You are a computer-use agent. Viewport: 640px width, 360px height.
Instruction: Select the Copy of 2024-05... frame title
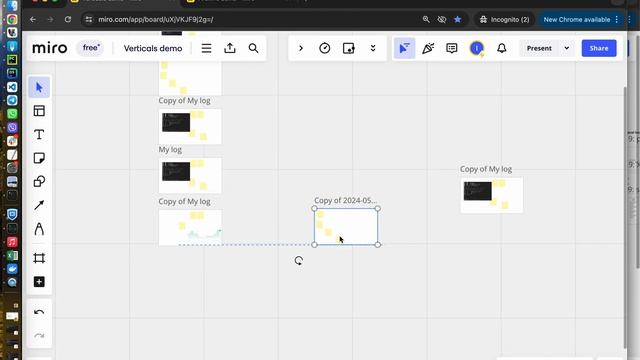pyautogui.click(x=345, y=200)
